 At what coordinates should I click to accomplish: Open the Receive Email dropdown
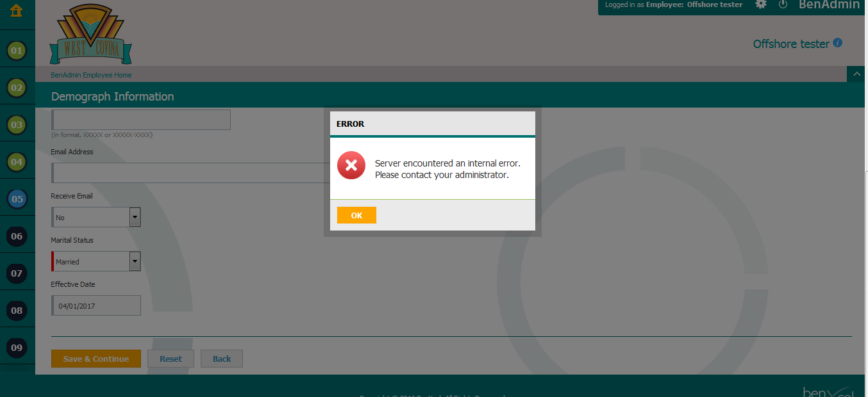(x=135, y=218)
